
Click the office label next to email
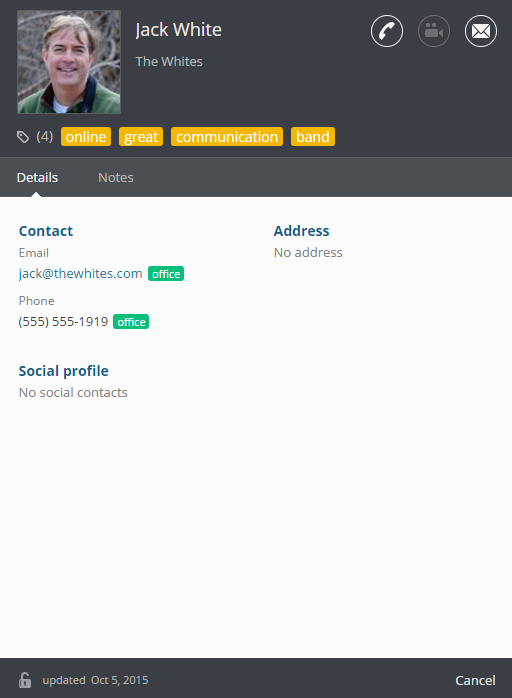(x=166, y=274)
